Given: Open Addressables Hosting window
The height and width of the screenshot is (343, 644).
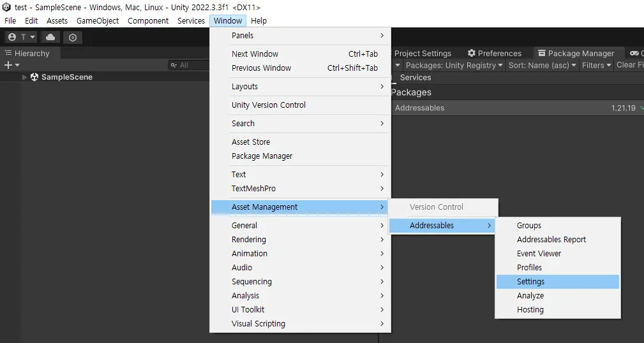Looking at the screenshot, I should click(x=558, y=310).
